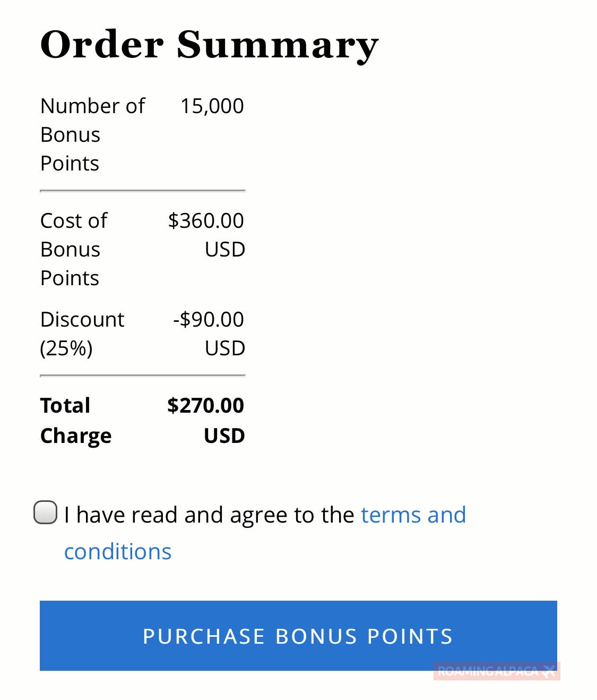This screenshot has width=597, height=700.
Task: Click the bold "Total Charge" label
Action: coord(75,420)
